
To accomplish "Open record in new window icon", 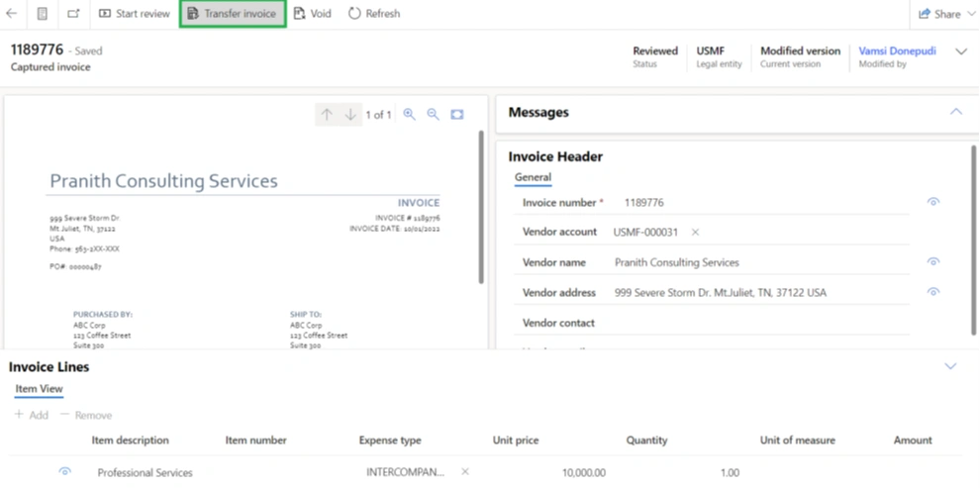I will (x=74, y=14).
